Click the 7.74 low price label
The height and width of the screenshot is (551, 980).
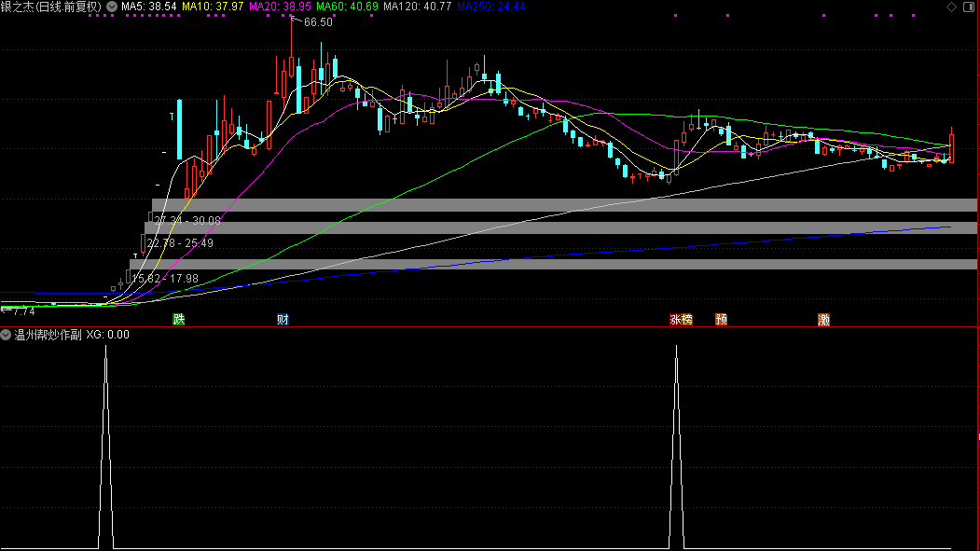(x=23, y=311)
